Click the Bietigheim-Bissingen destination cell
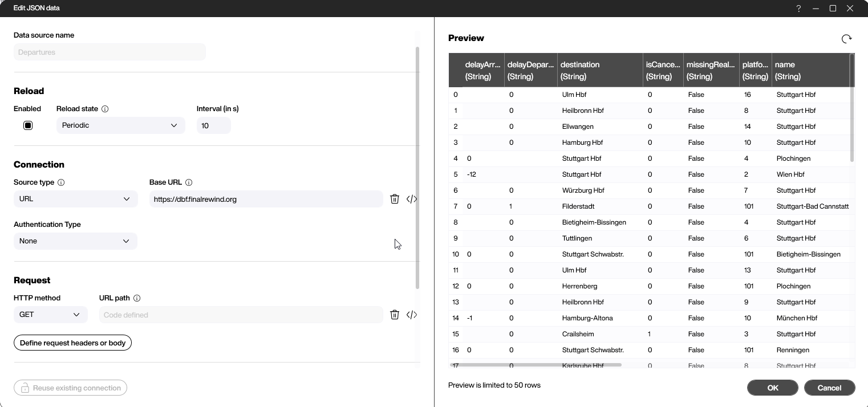The width and height of the screenshot is (868, 407). [594, 222]
